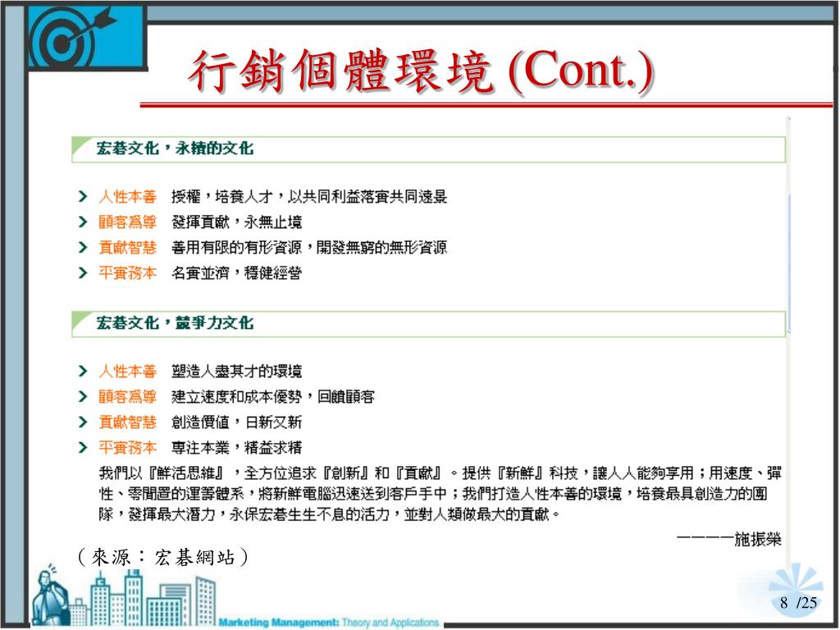This screenshot has width=840, height=630.
Task: Click orange 人性本善 beside 塑造人盡其才的環境
Action: point(127,371)
